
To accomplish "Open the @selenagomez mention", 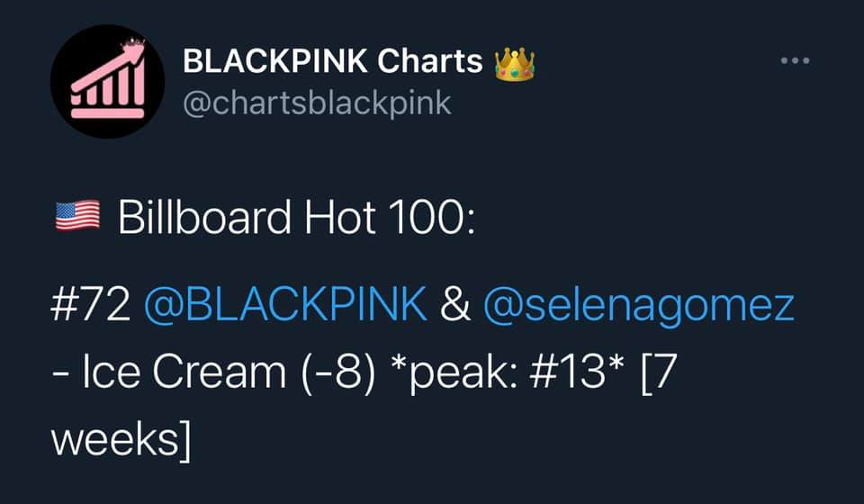I will [x=639, y=306].
